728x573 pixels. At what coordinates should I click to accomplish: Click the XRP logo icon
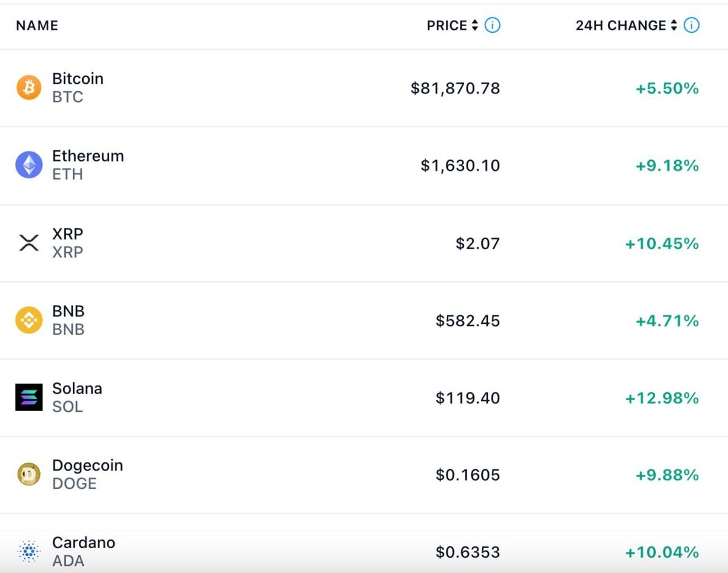point(29,243)
